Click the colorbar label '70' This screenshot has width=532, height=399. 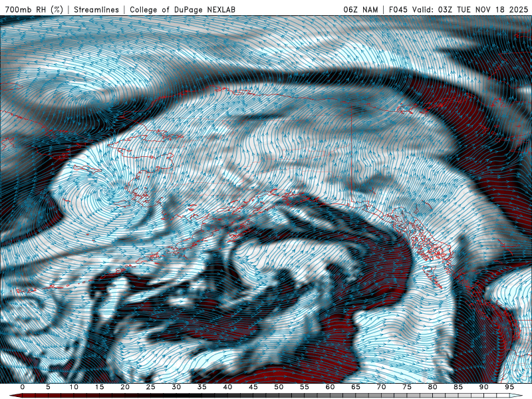pos(381,387)
